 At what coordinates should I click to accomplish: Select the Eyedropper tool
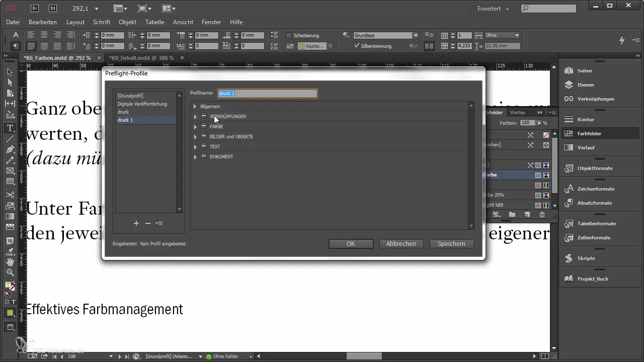(x=10, y=251)
